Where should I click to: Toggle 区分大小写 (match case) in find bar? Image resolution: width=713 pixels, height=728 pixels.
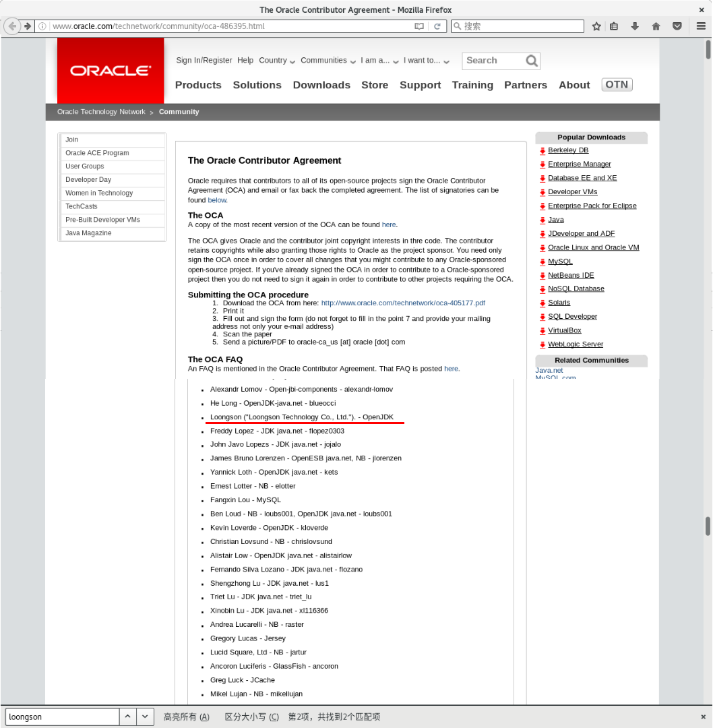252,717
